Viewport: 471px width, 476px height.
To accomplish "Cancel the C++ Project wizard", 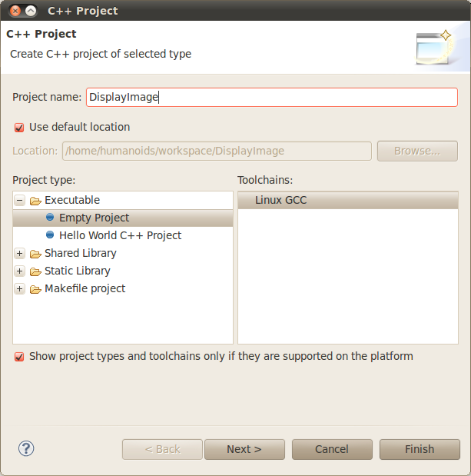I will (x=332, y=449).
